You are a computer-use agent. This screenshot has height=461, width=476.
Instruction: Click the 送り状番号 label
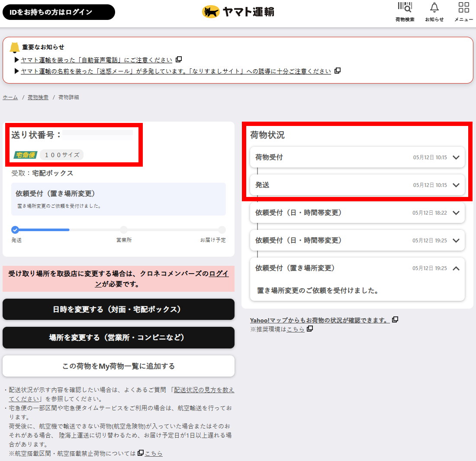36,135
